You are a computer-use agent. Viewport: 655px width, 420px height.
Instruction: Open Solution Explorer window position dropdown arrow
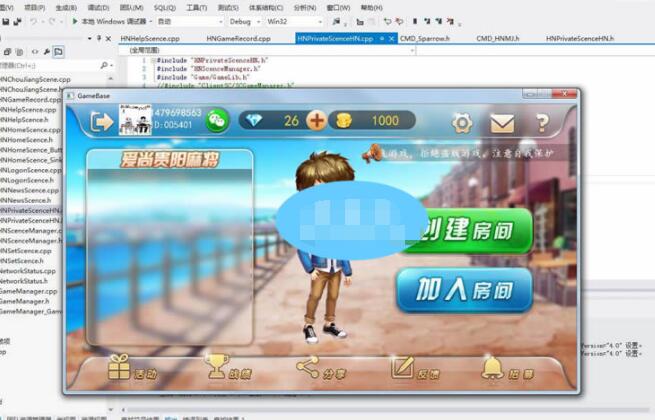coord(90,38)
